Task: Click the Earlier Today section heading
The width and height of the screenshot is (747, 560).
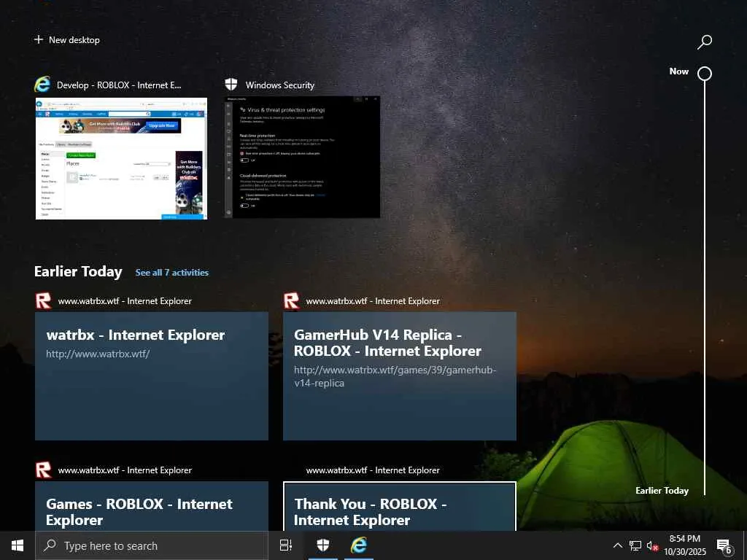Action: 78,271
